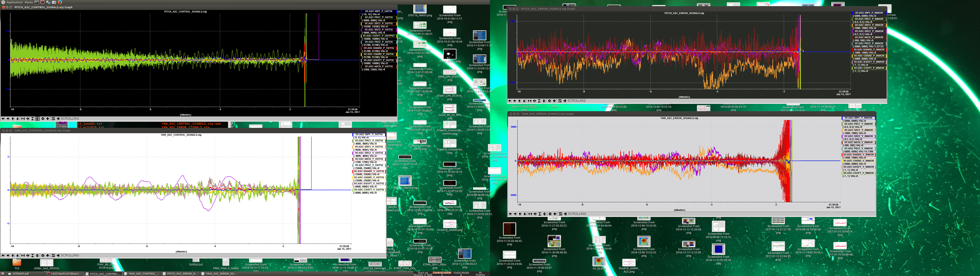This screenshot has height=276, width=980.
Task: Pan right in PITCH_ASC_ERROR_SIGNALS graph toolbar
Action: (515, 101)
